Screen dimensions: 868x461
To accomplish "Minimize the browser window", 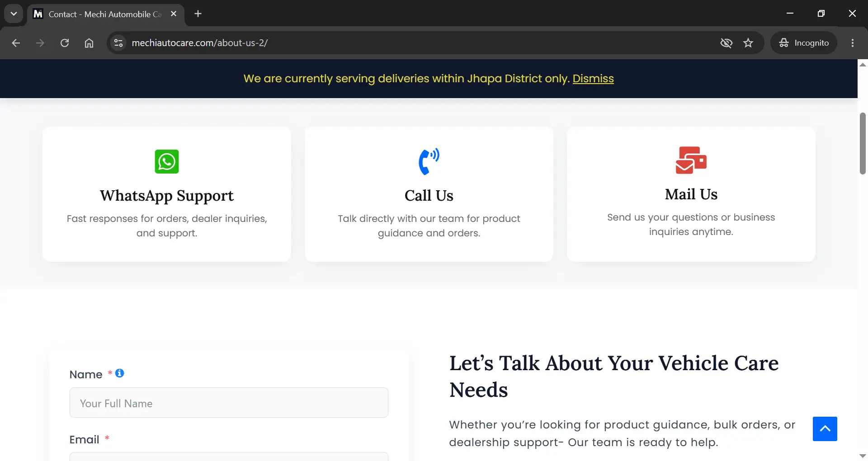I will pyautogui.click(x=790, y=14).
